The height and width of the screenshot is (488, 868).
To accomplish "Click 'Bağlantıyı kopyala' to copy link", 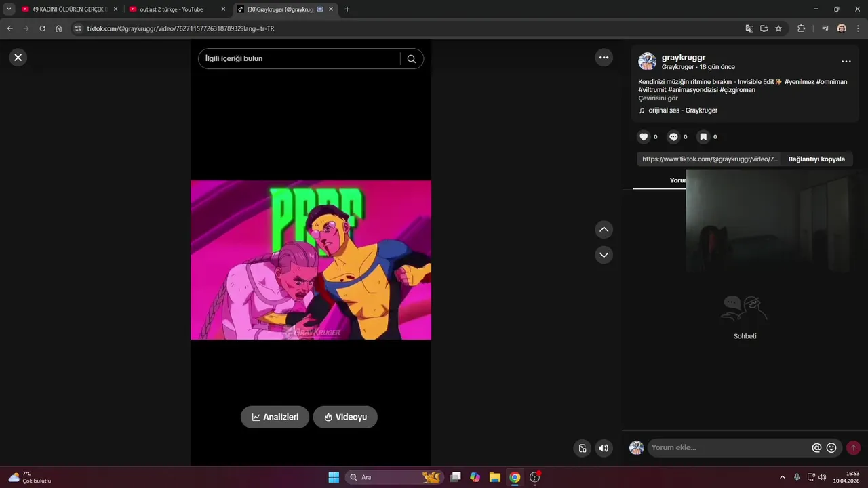I will click(x=816, y=159).
